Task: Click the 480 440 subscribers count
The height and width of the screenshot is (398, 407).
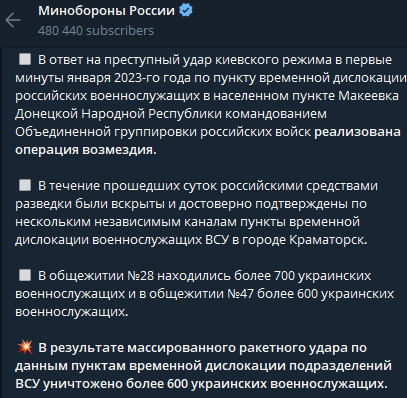Action: 96,31
